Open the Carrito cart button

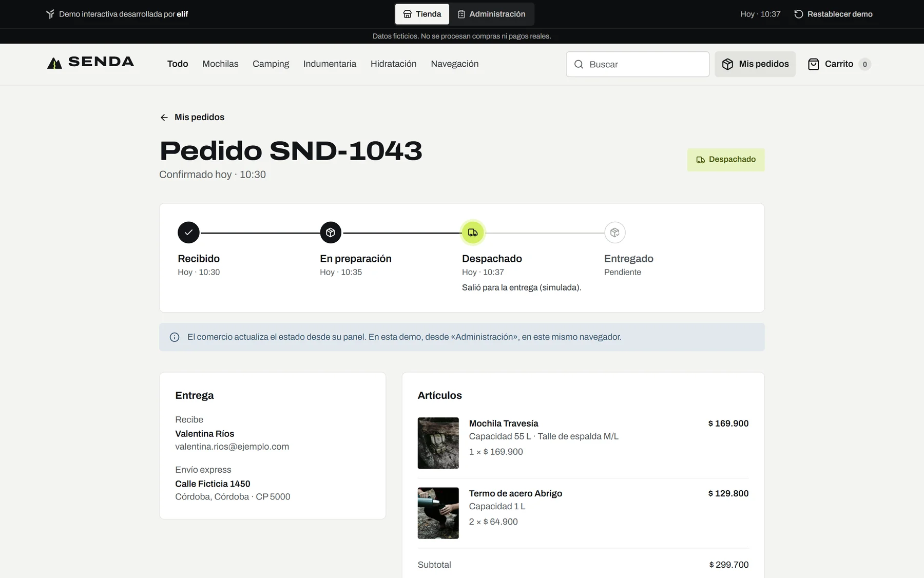click(839, 64)
